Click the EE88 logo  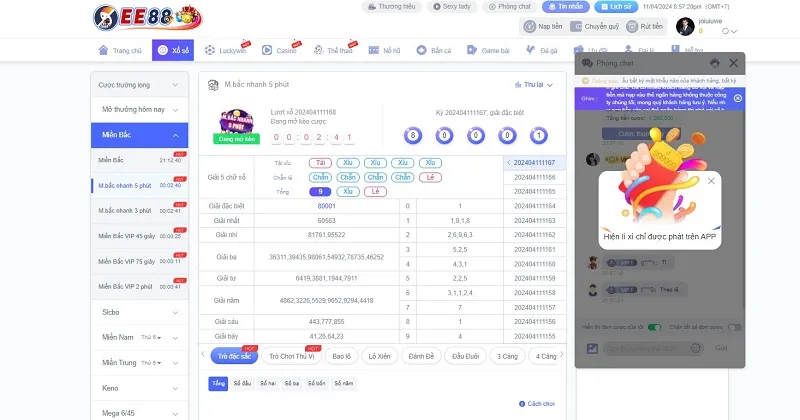tap(147, 18)
